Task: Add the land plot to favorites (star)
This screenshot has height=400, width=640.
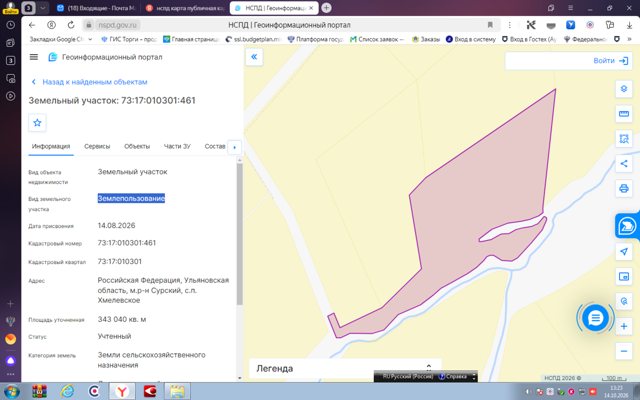Action: (x=37, y=122)
